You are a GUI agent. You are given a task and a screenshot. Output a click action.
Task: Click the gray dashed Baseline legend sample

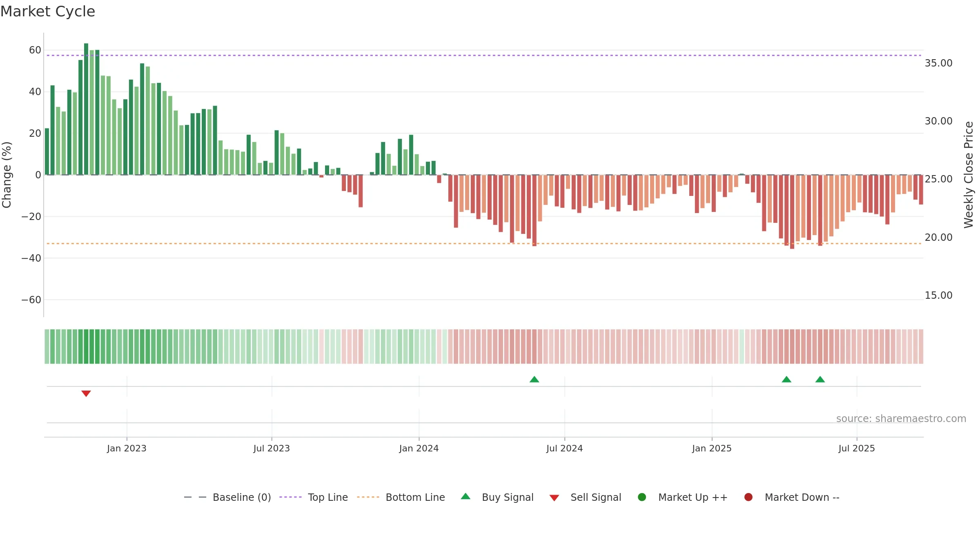[x=195, y=497]
